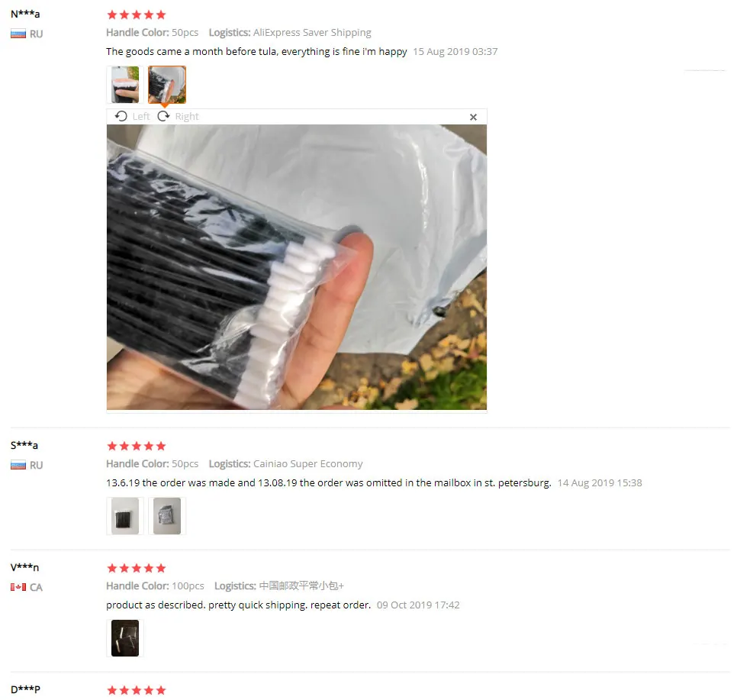Screen dimensions: 737x700
Task: Click the Russian flag beside S***a
Action: pos(18,465)
